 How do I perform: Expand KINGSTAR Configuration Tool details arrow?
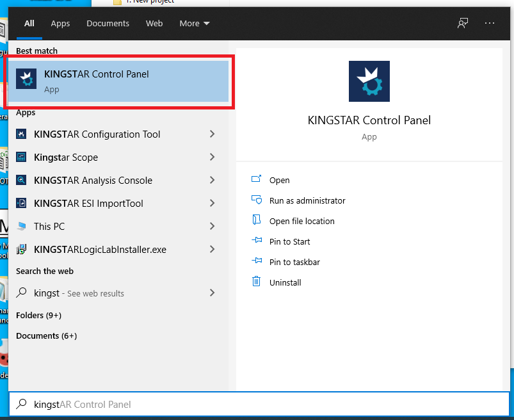[212, 134]
